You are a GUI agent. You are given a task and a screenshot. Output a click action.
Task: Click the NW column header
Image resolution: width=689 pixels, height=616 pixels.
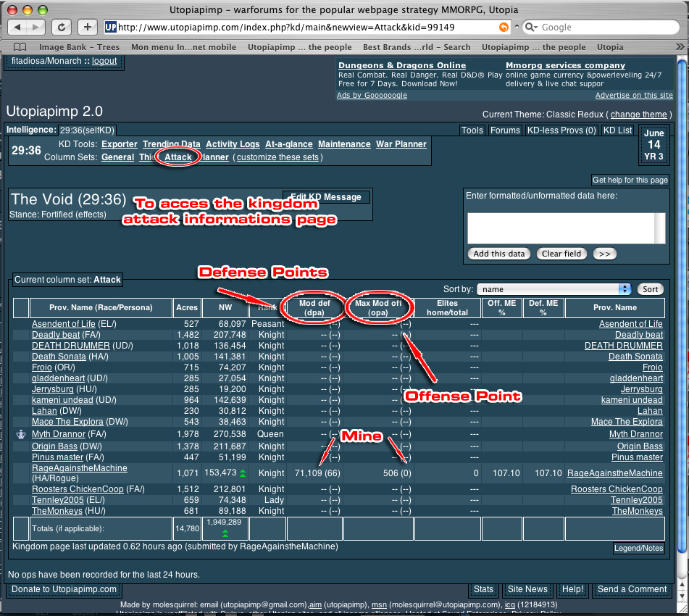[225, 307]
